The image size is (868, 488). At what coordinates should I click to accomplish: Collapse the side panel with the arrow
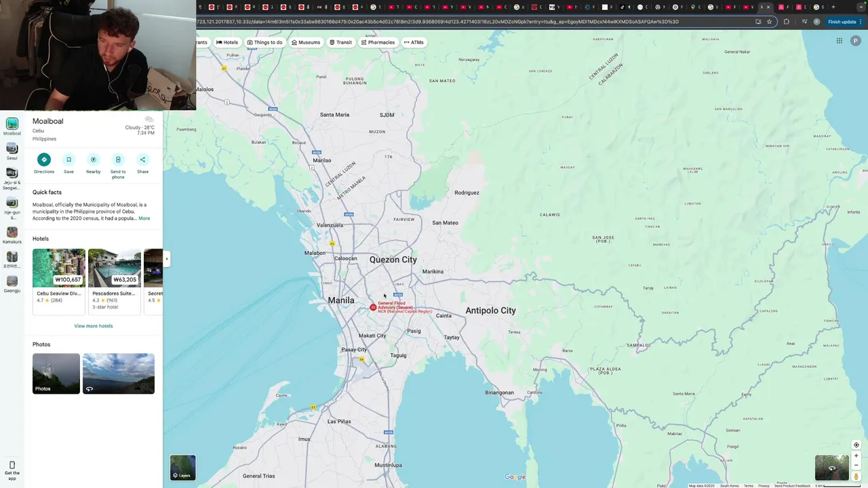tap(166, 259)
